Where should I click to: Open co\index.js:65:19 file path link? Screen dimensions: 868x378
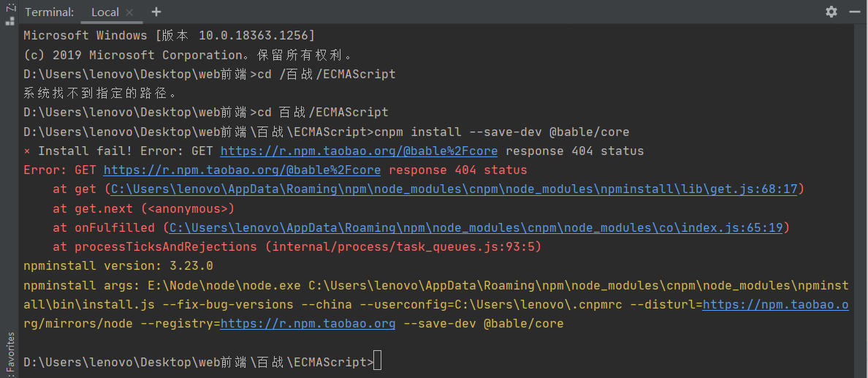click(476, 227)
